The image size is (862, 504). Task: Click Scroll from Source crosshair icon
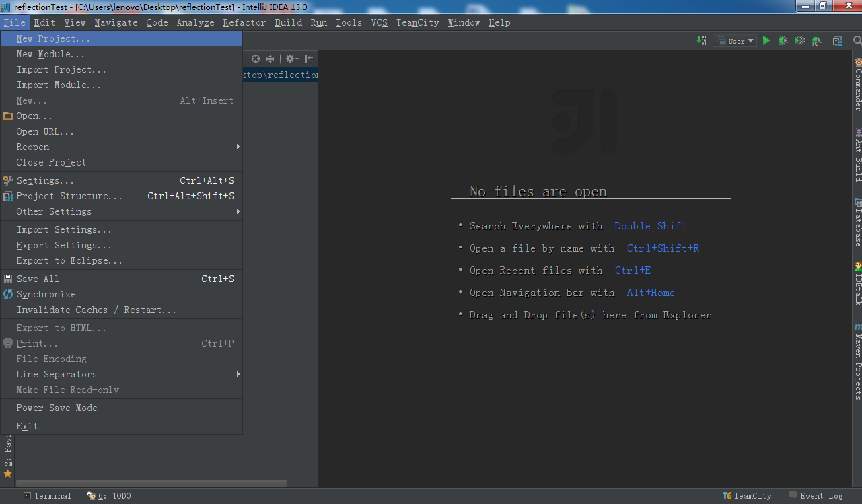pos(256,59)
